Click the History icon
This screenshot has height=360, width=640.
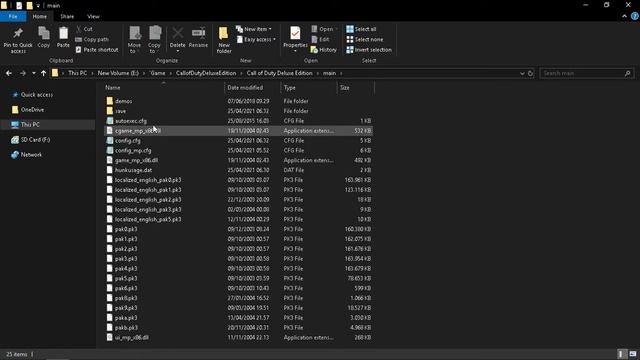pos(314,49)
